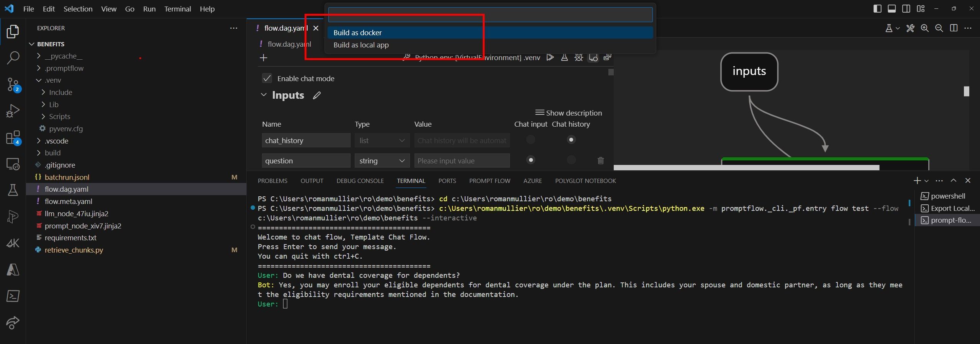Split the editor right
Viewport: 980px width, 344px height.
[x=954, y=28]
